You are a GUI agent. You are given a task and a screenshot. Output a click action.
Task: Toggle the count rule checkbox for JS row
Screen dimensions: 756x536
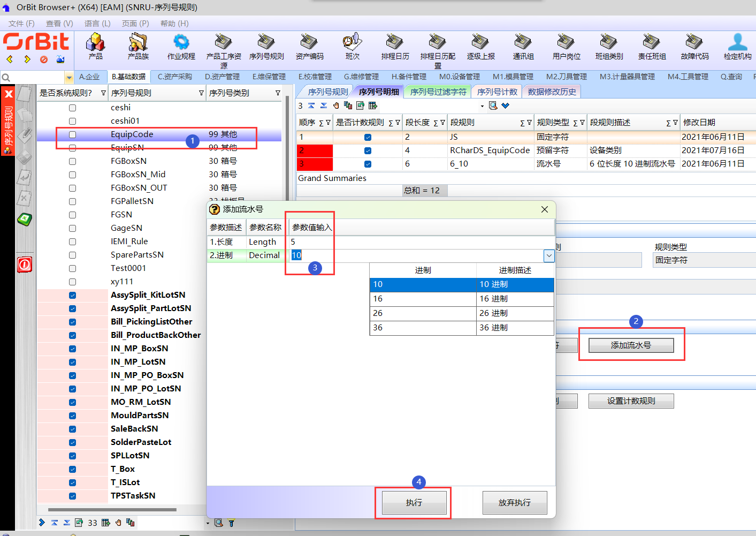tap(368, 137)
